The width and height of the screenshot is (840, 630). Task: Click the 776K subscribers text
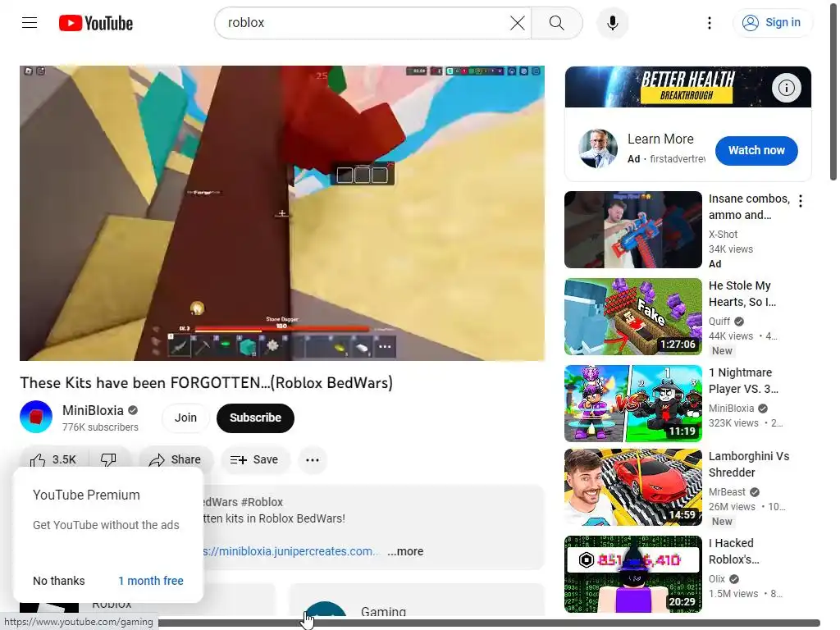point(100,427)
